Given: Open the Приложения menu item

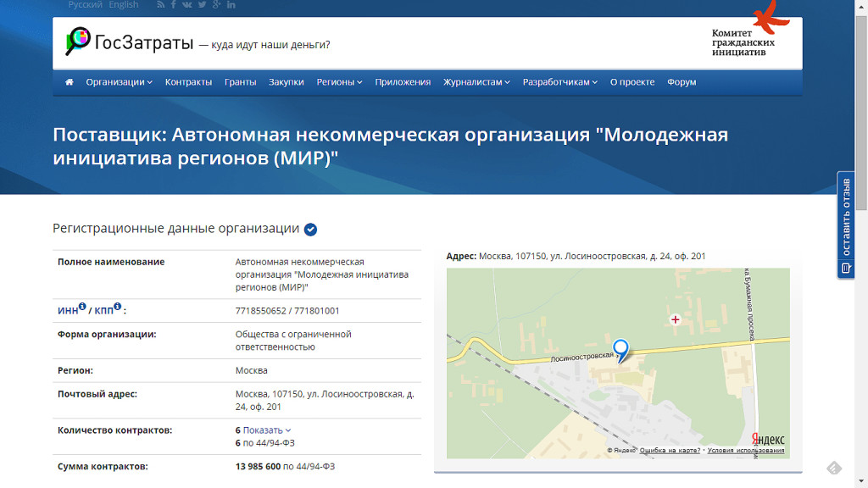Looking at the screenshot, I should [403, 82].
